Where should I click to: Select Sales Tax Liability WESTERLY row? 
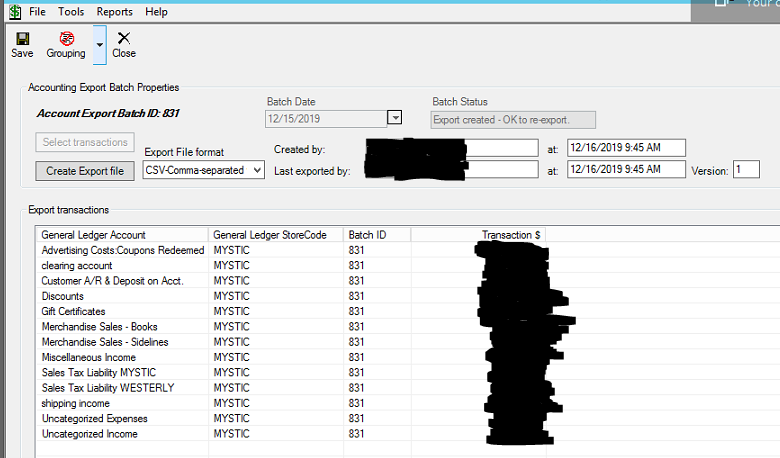click(x=291, y=388)
